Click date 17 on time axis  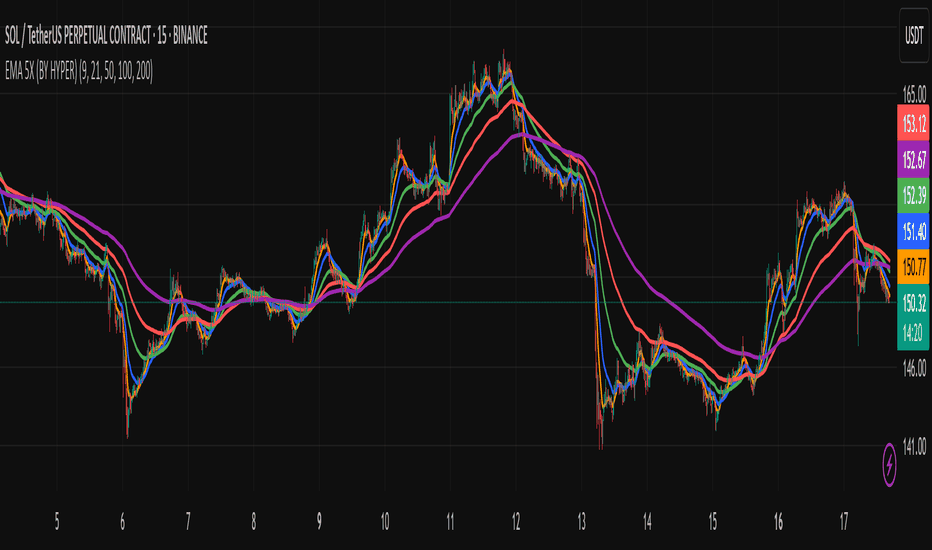tap(844, 521)
